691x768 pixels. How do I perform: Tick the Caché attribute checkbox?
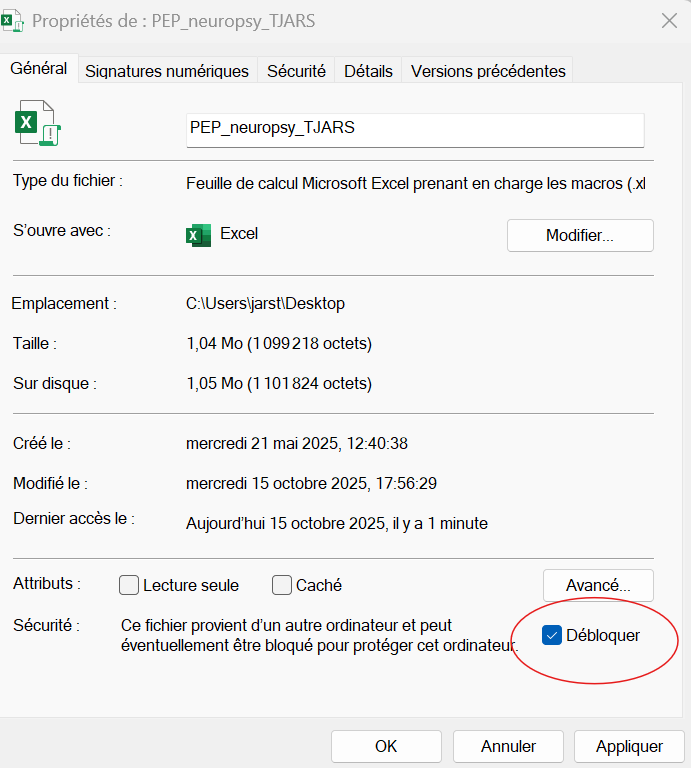pos(282,585)
